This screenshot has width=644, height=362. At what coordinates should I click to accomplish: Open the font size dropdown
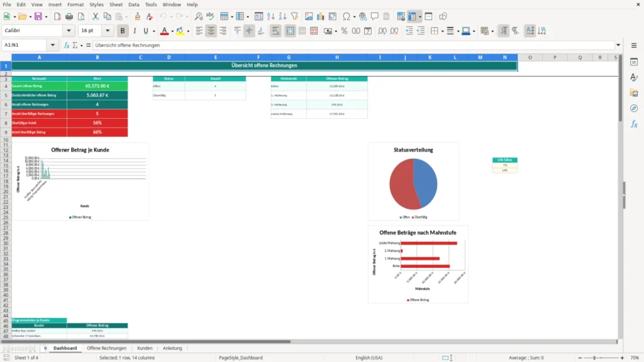click(107, 30)
